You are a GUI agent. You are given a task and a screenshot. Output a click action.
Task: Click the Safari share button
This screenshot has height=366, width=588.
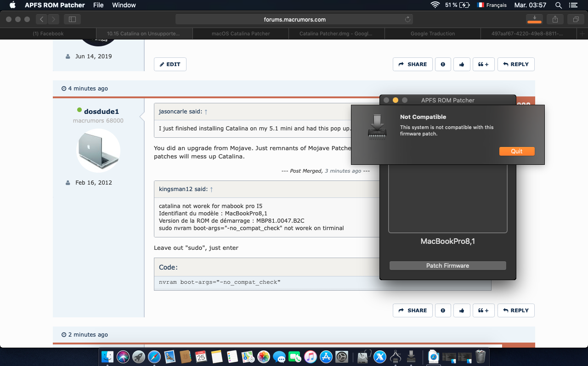point(555,19)
